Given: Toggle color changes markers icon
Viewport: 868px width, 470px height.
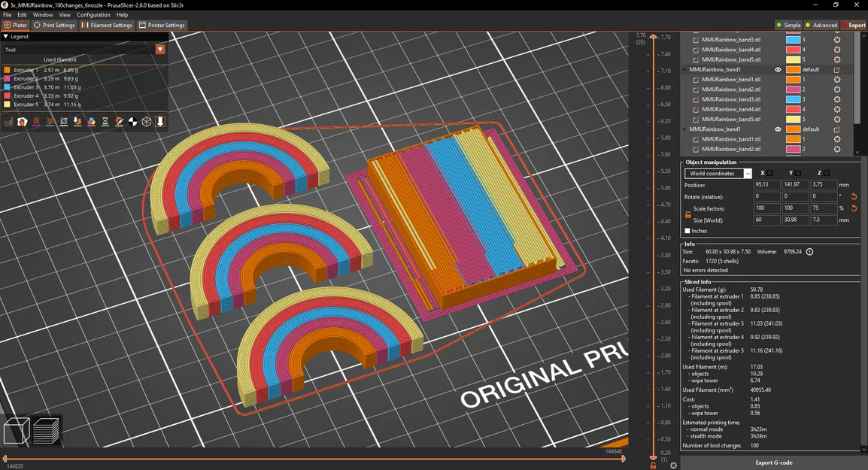Looking at the screenshot, I should click(91, 121).
